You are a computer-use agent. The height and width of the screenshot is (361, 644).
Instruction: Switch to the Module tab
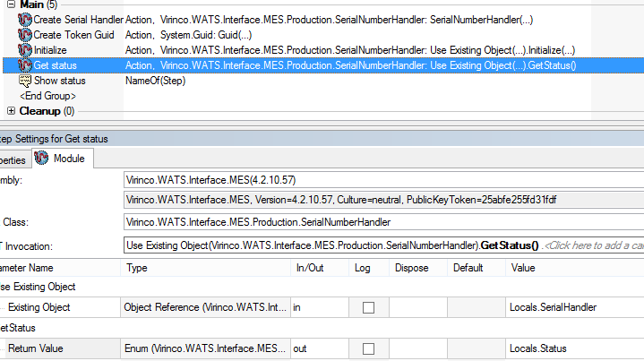click(63, 159)
